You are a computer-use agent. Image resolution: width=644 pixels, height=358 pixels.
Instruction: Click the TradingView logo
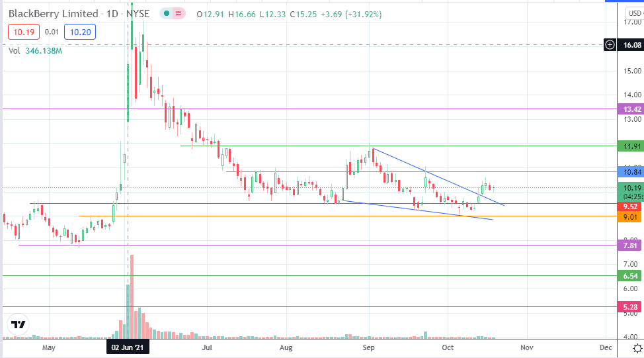18,325
